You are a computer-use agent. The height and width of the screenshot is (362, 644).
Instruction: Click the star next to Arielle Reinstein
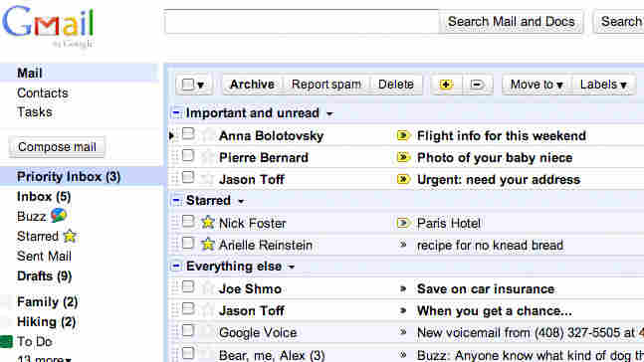208,245
